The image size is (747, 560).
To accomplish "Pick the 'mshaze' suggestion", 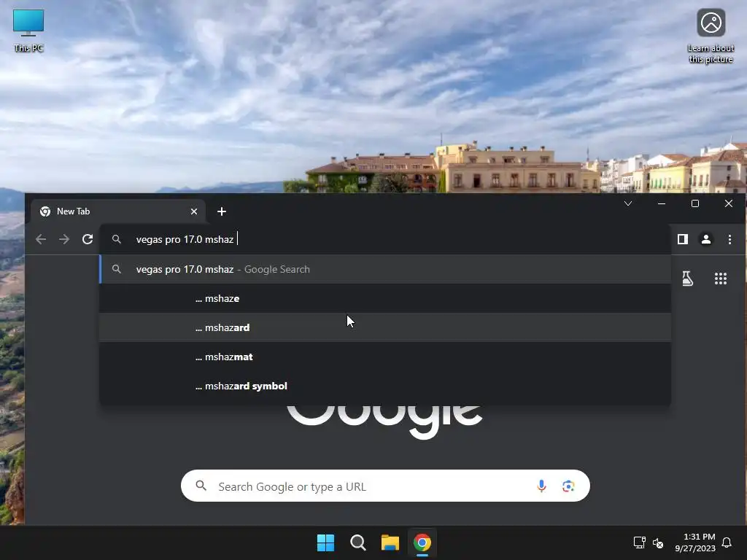I will (x=385, y=298).
